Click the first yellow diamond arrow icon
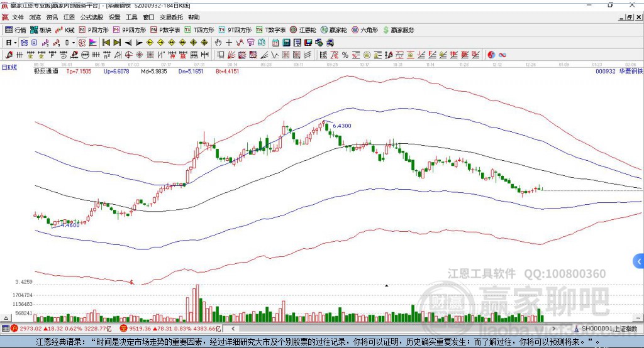The image size is (644, 348). [x=150, y=42]
